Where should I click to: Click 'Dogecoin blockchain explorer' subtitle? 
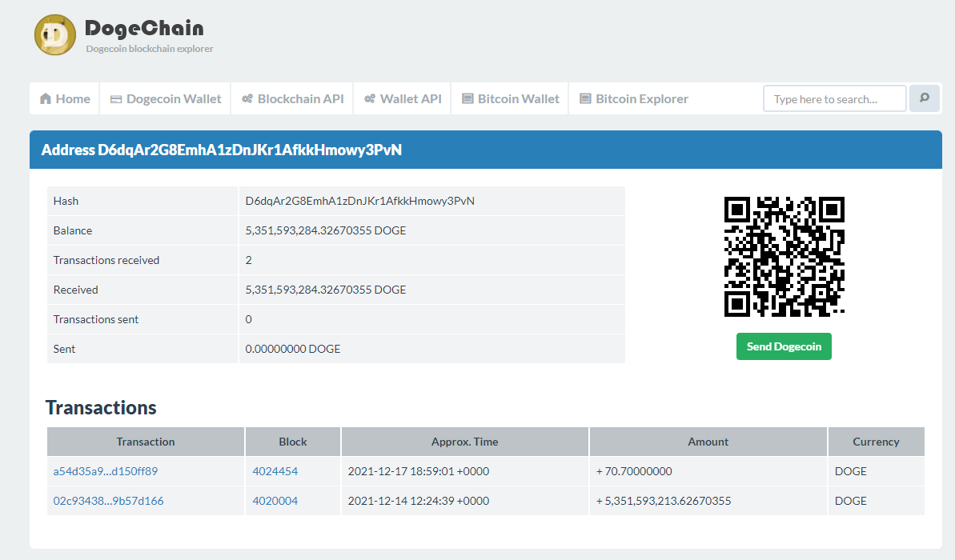click(x=149, y=49)
